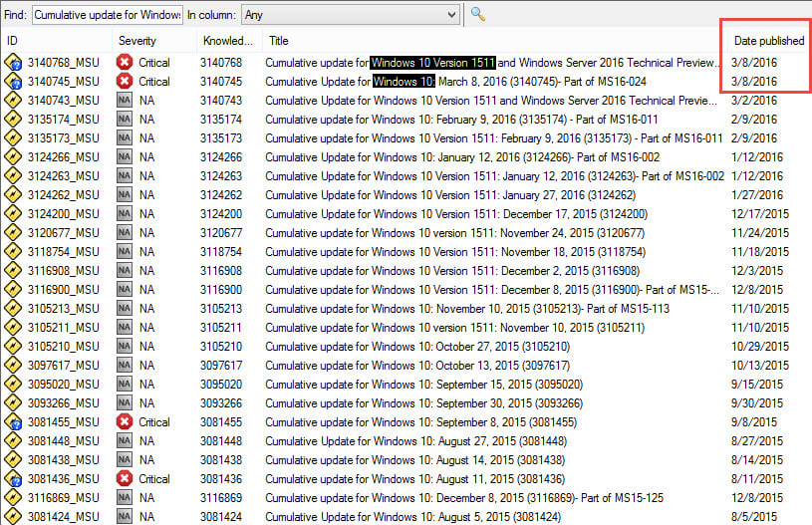The height and width of the screenshot is (525, 812).
Task: Click inside the Find text field
Action: coord(107,15)
